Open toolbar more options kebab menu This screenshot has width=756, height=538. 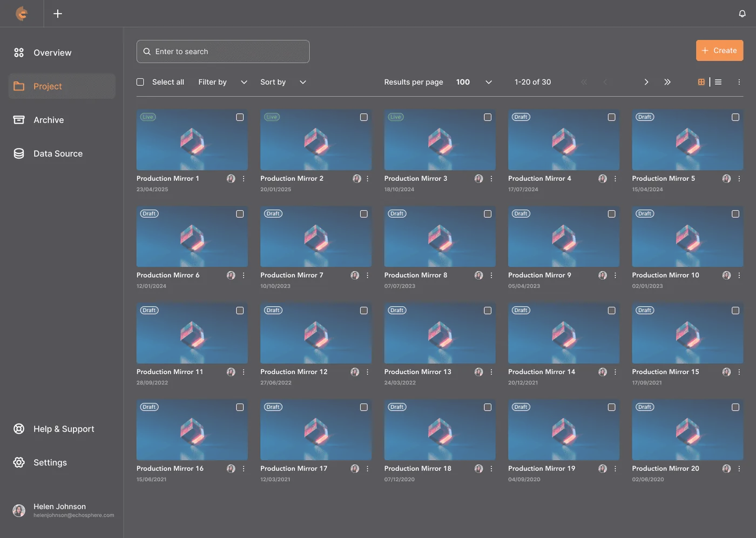pos(739,82)
